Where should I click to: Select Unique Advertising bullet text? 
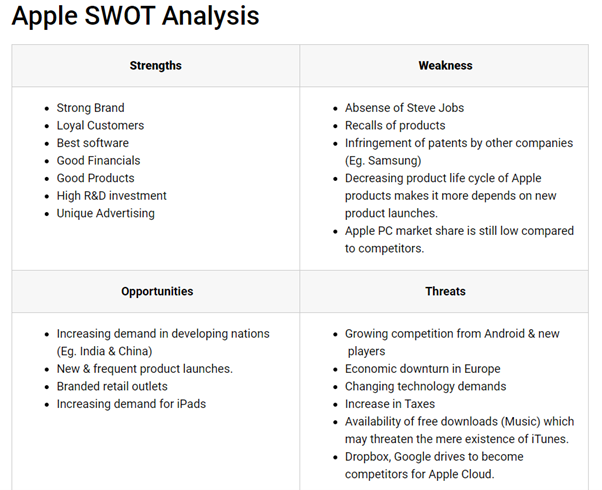(106, 214)
